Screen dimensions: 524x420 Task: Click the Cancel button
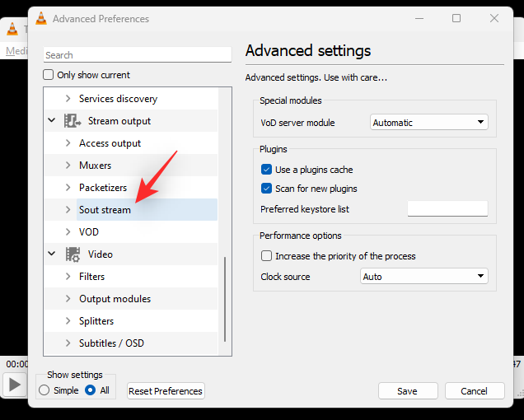(475, 390)
